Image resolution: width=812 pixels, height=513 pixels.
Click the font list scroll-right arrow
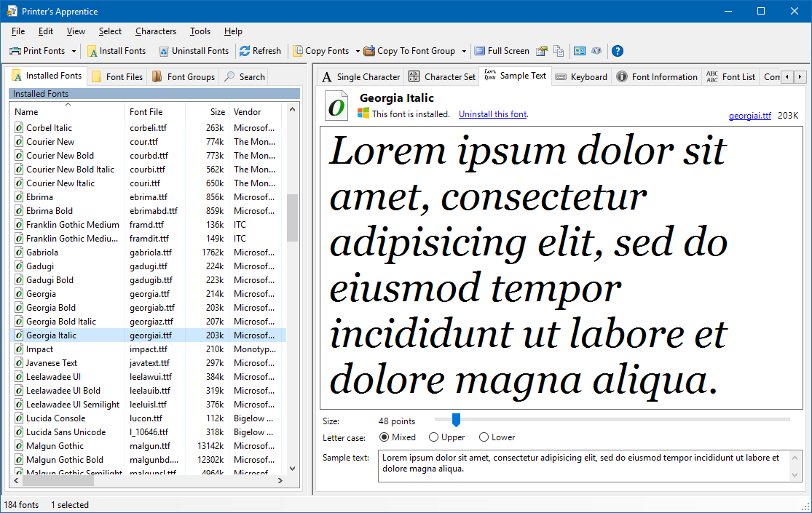tap(280, 481)
